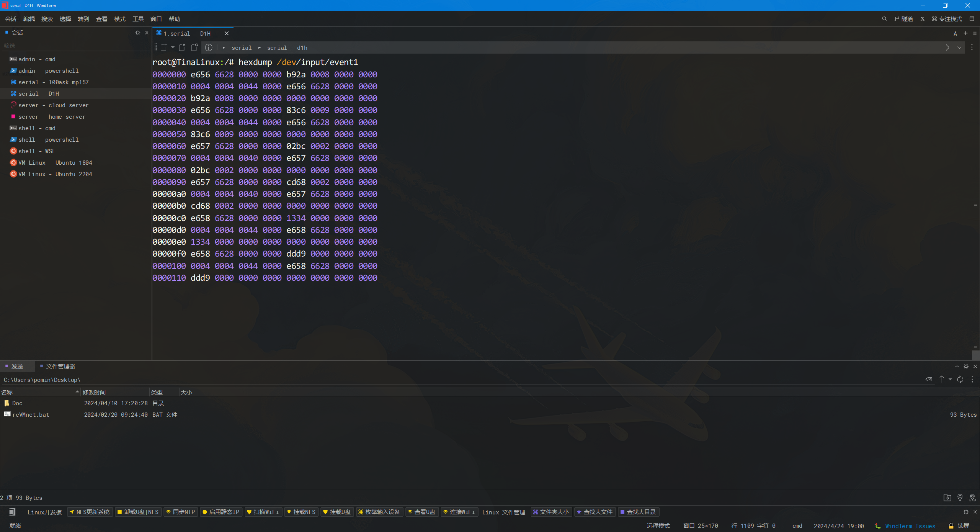The height and width of the screenshot is (532, 980).
Task: Click the 枚举输入设备 quick command
Action: tap(379, 512)
